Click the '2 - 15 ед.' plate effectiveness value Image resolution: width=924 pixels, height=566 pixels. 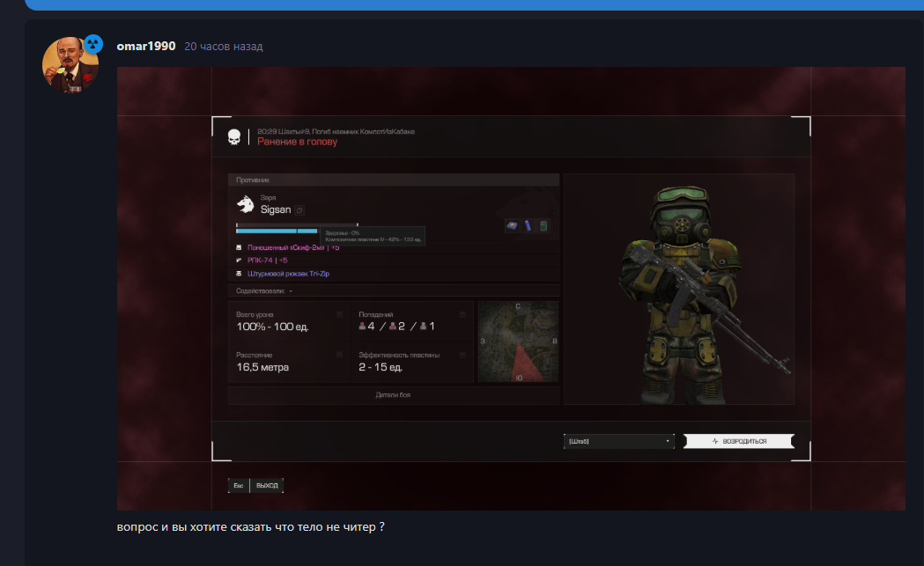point(381,367)
